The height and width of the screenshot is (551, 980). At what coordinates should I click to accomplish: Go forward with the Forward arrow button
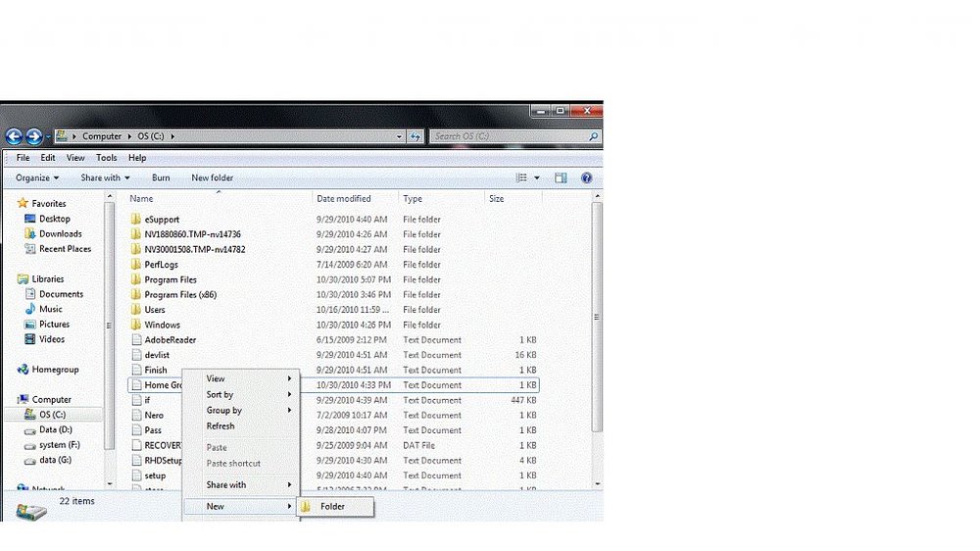[34, 136]
